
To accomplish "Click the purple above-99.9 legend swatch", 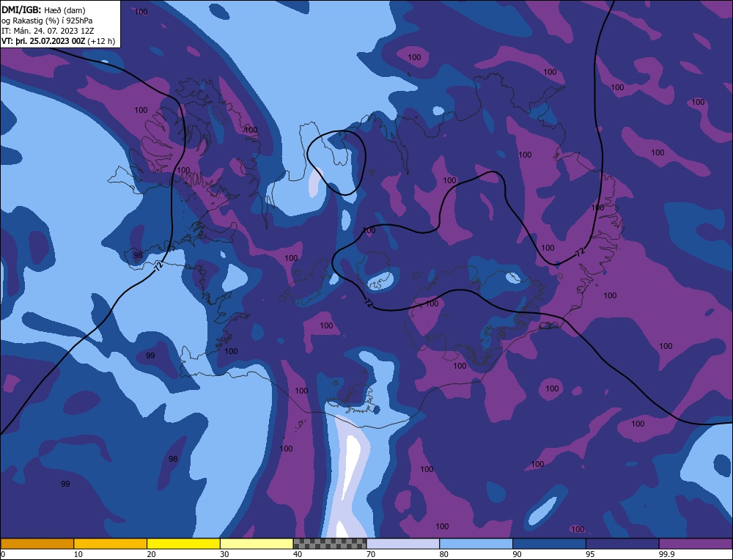I will click(x=696, y=543).
